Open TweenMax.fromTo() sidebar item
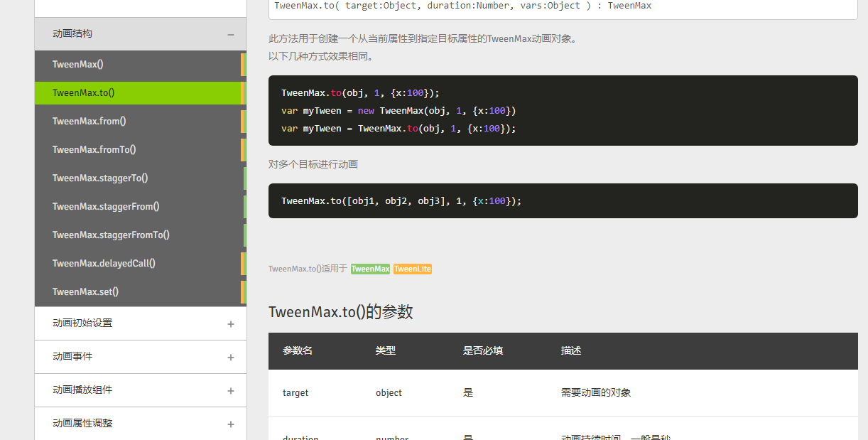This screenshot has height=440, width=868. [x=140, y=150]
